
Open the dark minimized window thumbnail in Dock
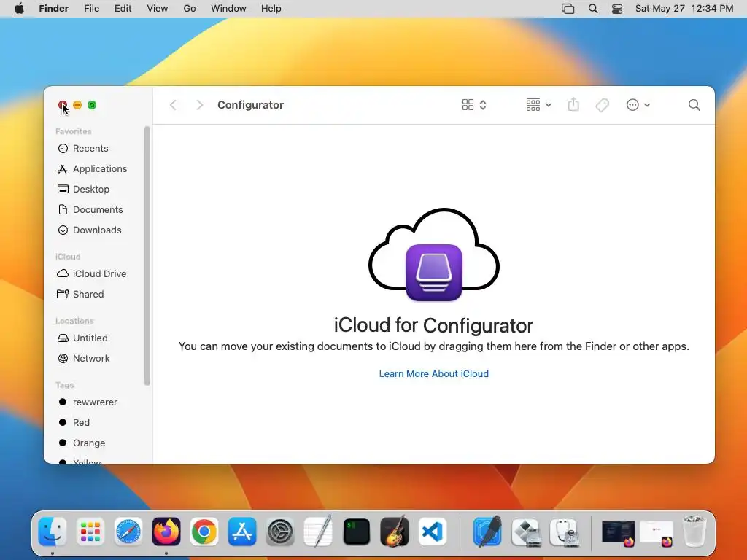coord(619,532)
